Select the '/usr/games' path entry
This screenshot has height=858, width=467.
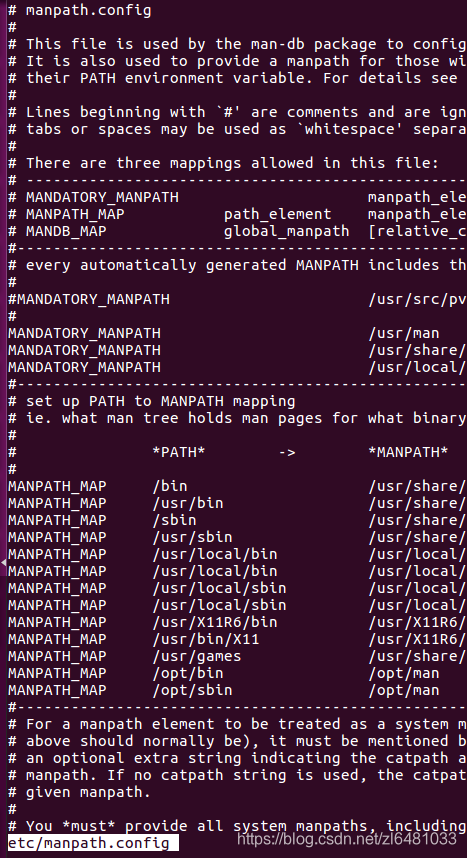coord(197,656)
